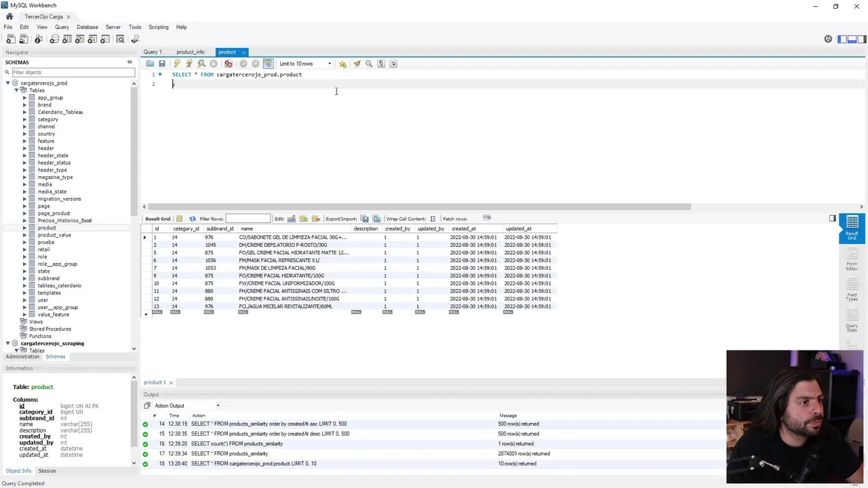This screenshot has height=488, width=868.
Task: Open the Query menu
Action: point(62,27)
